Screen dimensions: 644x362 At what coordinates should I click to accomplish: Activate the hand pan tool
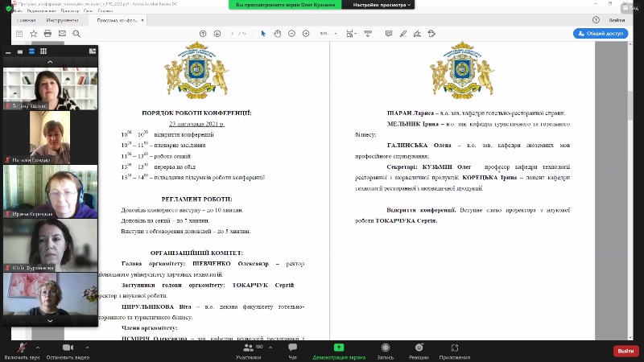pyautogui.click(x=278, y=34)
